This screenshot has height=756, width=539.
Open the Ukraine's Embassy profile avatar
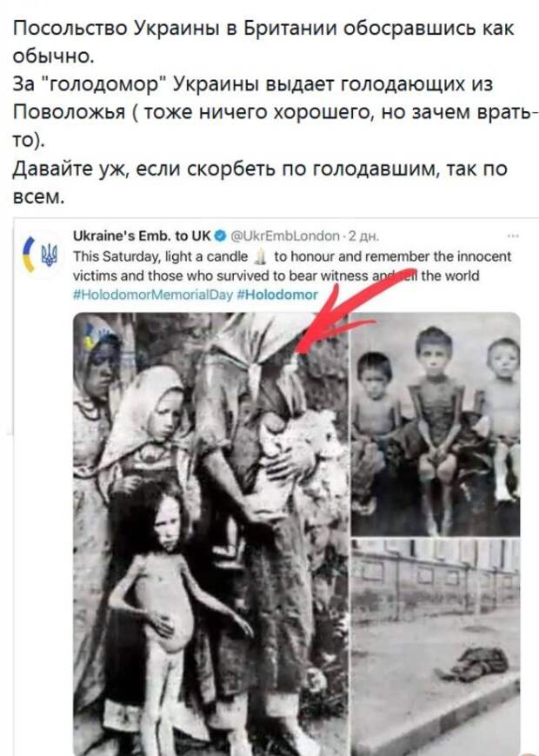(x=41, y=254)
